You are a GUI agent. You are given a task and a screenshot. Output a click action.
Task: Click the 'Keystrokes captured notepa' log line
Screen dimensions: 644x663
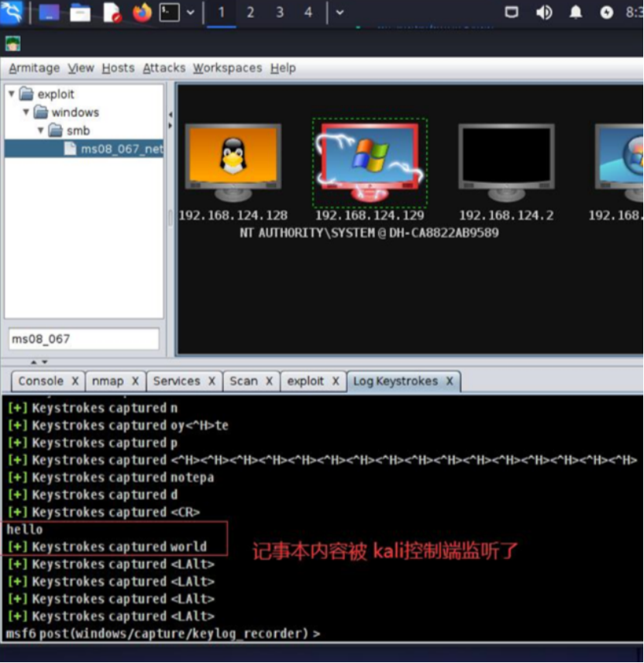tap(111, 478)
